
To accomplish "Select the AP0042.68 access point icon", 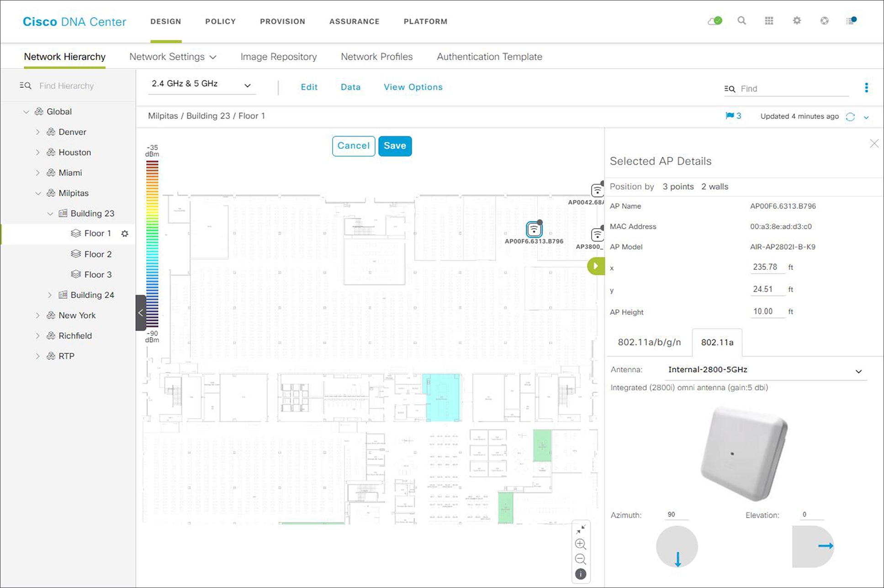I will click(598, 189).
